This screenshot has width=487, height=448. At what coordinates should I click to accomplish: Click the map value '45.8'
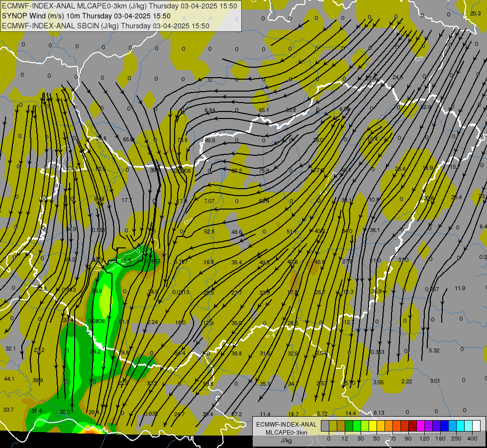pos(319,262)
